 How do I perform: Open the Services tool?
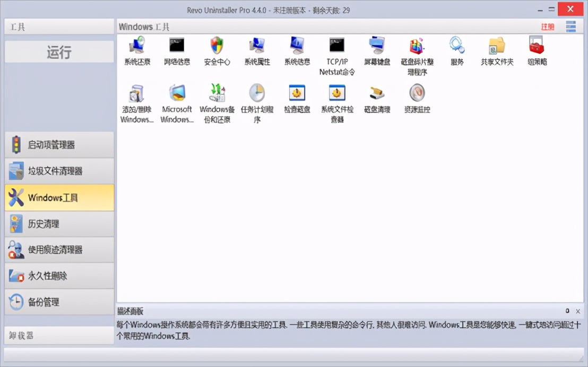point(457,50)
